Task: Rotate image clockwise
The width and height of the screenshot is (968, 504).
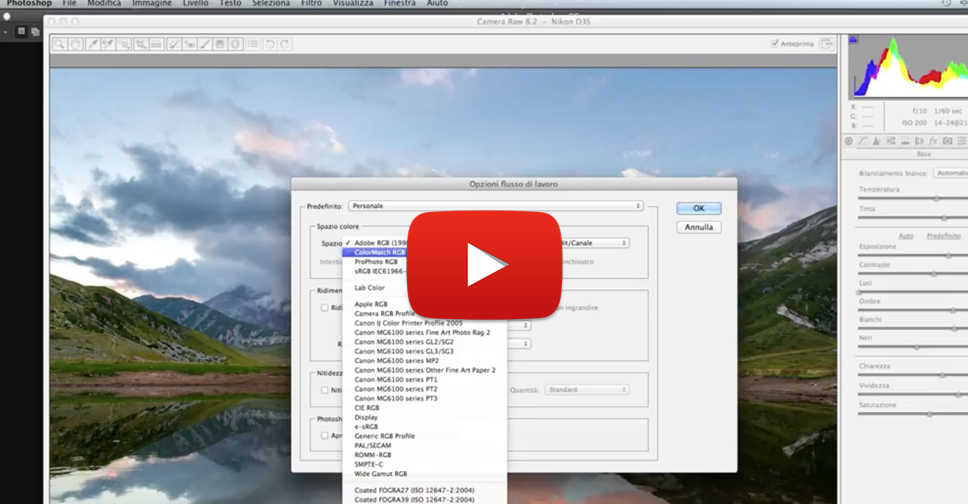Action: click(x=285, y=44)
